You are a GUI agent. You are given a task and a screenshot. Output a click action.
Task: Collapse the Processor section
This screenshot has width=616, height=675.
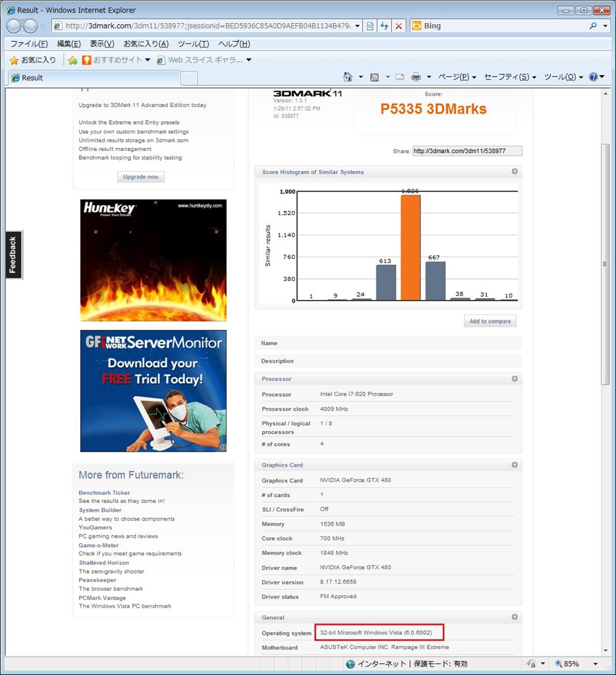point(515,378)
